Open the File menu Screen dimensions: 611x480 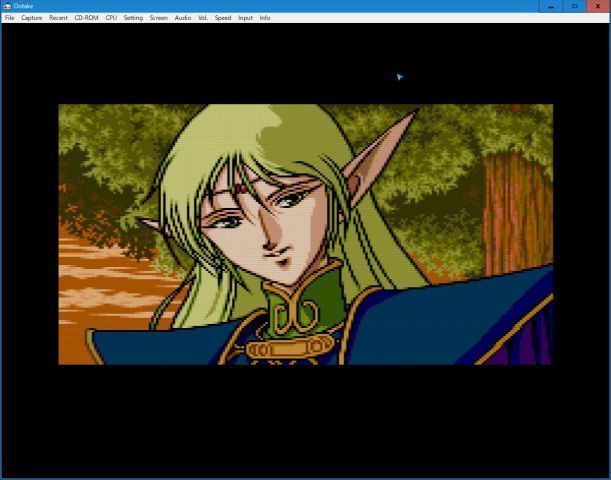[9, 18]
